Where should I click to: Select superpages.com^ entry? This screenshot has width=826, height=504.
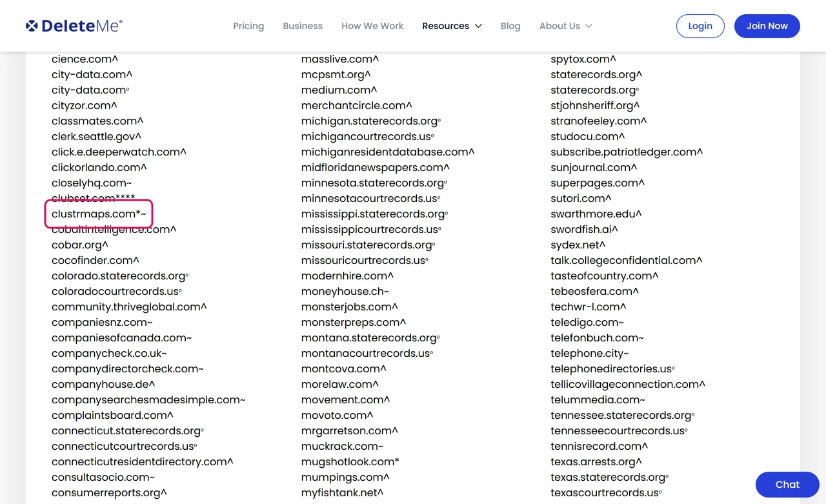pyautogui.click(x=598, y=183)
